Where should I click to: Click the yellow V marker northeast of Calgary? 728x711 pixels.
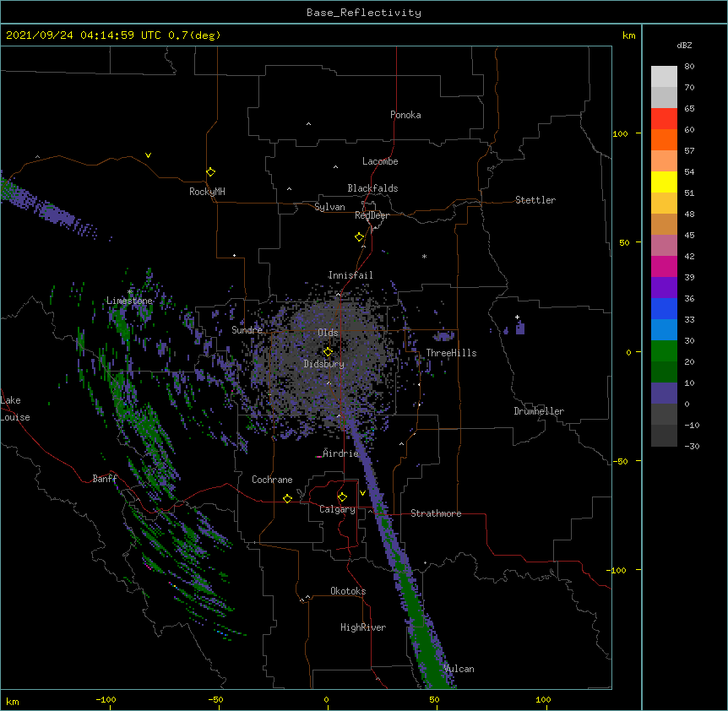point(362,493)
